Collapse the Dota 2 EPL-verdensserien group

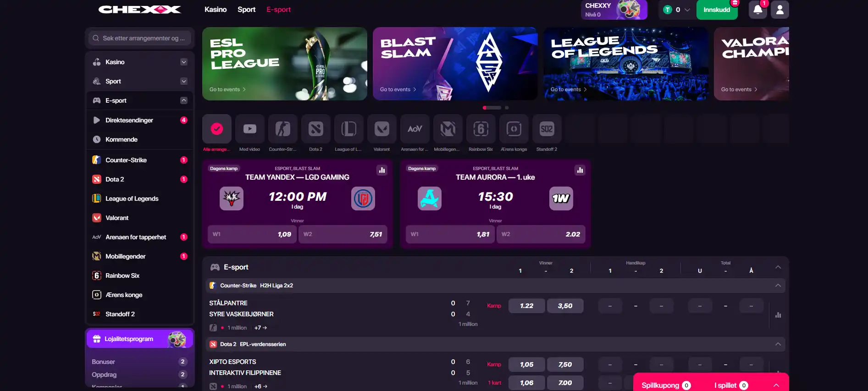(x=778, y=344)
